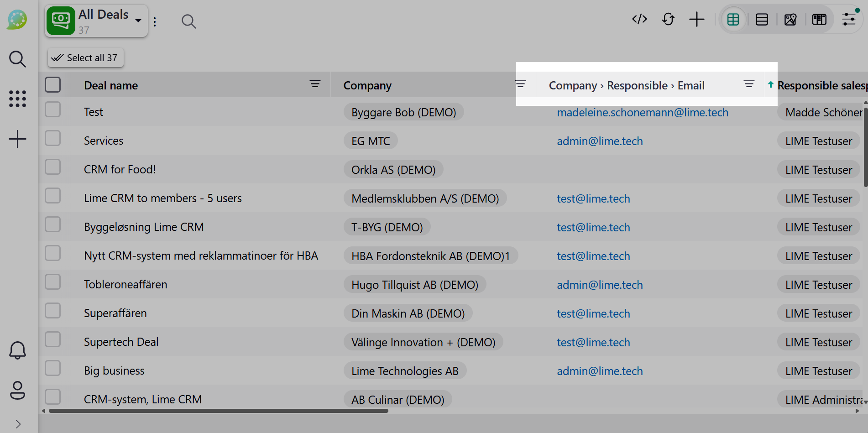Open the map view icon

coord(790,20)
